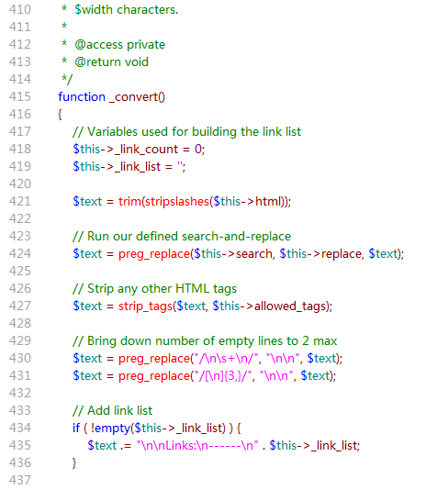
Task: Click line number 434 in the gutter
Action: pos(20,428)
